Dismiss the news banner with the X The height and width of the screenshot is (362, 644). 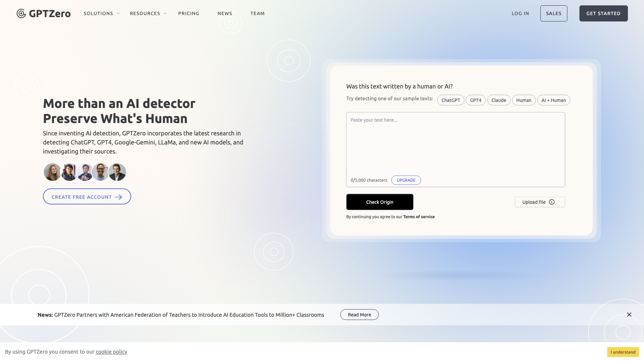click(x=629, y=314)
